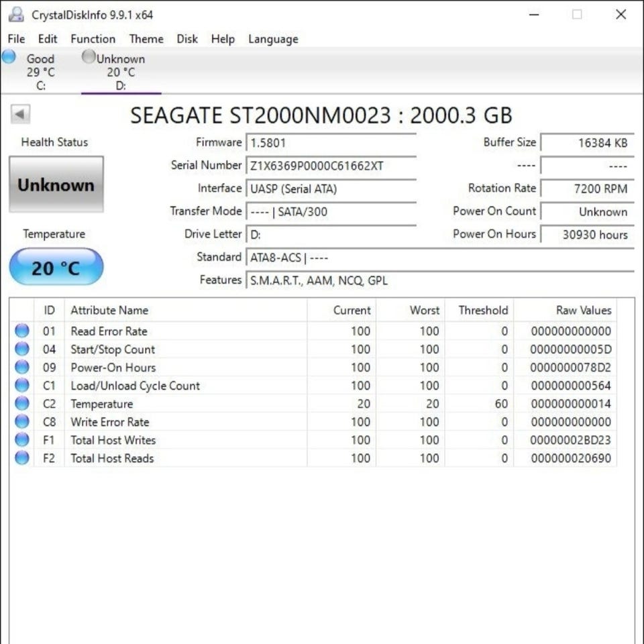Click the blue status dot for Write Error Rate
Viewport: 644px width, 644px height.
22,422
